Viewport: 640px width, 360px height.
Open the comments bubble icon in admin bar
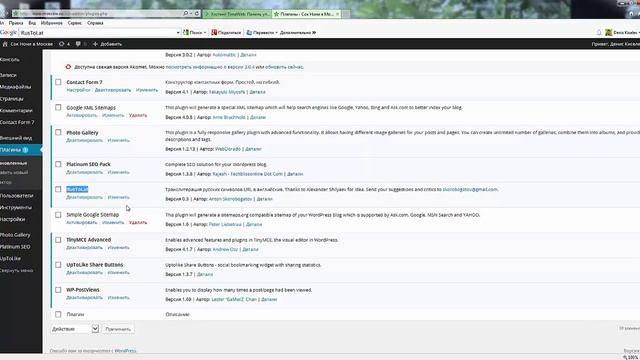[78, 44]
